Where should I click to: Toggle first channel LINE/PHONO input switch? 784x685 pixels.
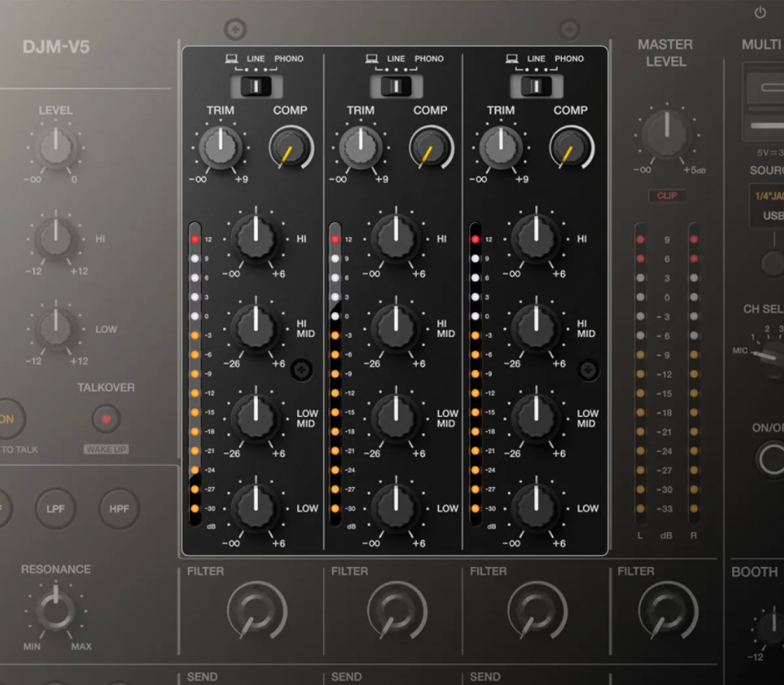click(x=256, y=86)
